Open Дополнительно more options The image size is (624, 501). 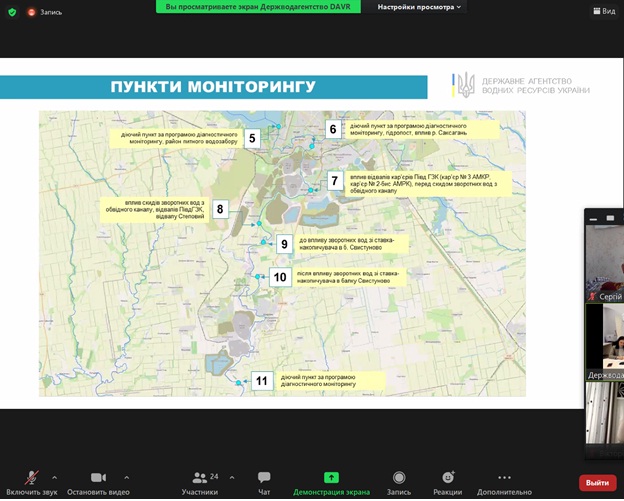coord(504,482)
